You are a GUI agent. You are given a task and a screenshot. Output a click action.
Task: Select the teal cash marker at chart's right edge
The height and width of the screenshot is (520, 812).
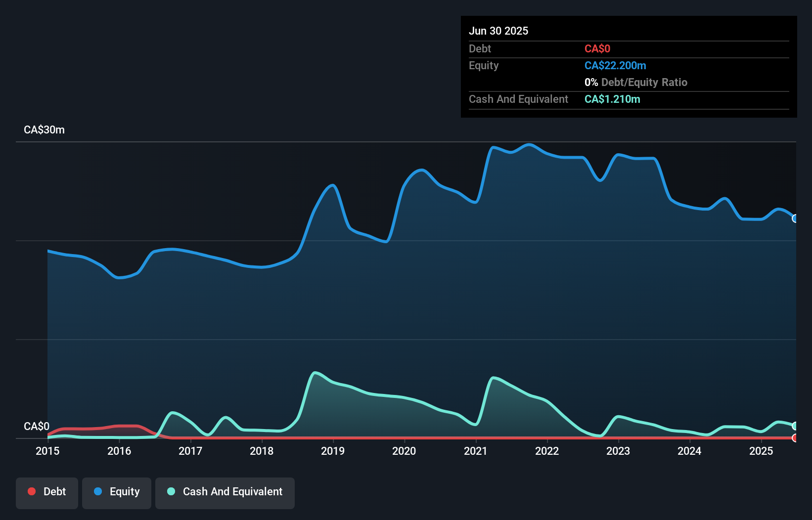click(795, 426)
